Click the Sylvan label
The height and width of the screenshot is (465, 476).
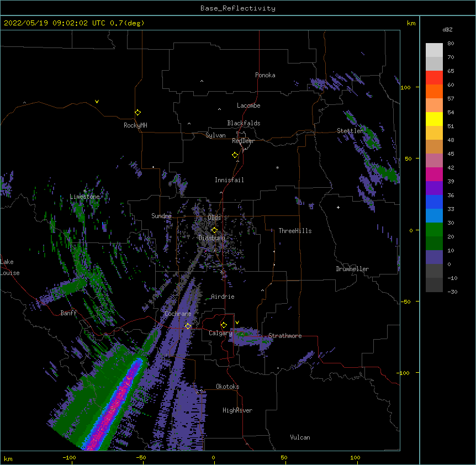click(215, 135)
